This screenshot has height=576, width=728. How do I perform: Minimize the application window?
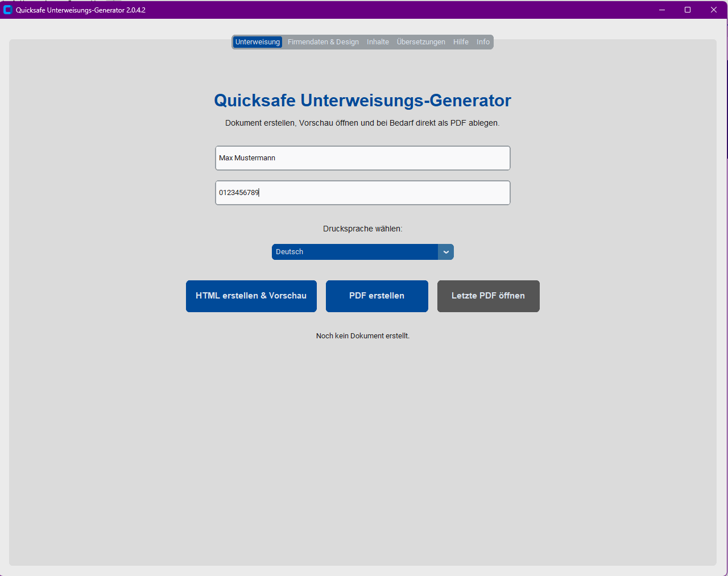point(661,10)
